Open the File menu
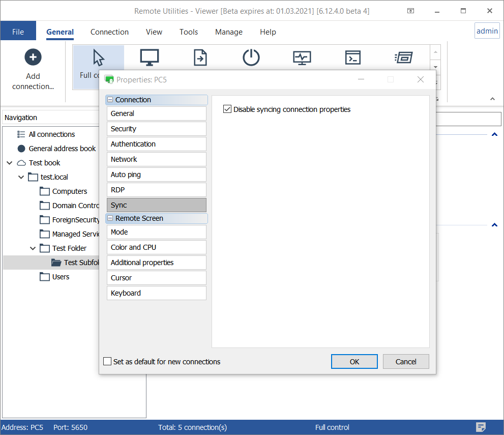The height and width of the screenshot is (435, 504). click(x=18, y=31)
